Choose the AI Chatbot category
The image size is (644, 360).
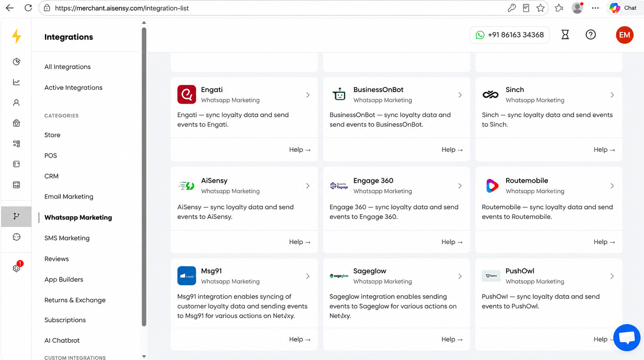(x=62, y=340)
